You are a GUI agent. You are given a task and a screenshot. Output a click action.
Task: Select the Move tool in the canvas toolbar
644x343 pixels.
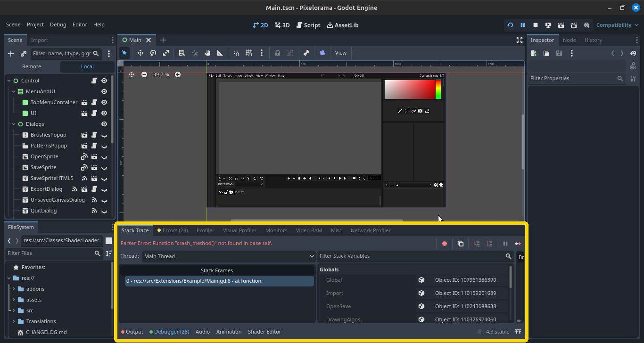click(140, 53)
